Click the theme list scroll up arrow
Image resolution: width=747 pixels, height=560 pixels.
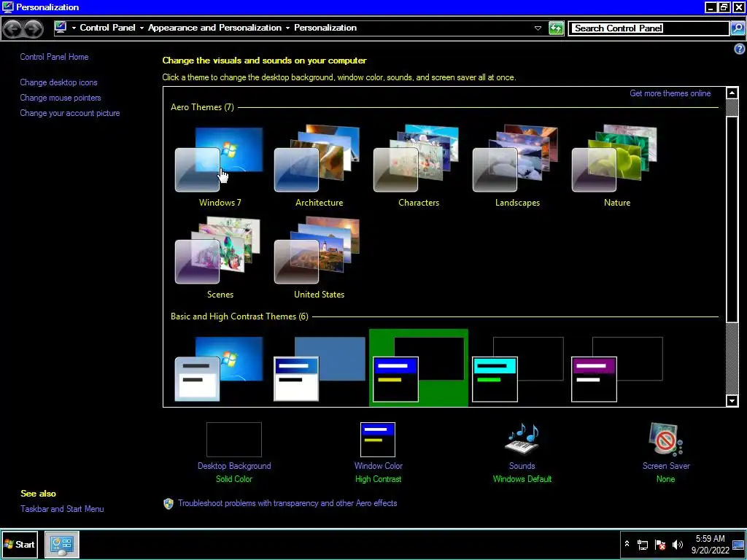pos(732,93)
